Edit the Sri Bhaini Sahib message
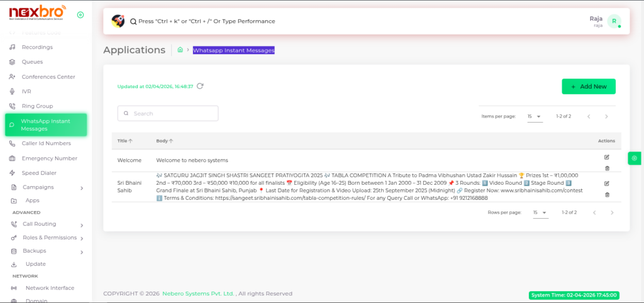The width and height of the screenshot is (644, 303). (607, 184)
